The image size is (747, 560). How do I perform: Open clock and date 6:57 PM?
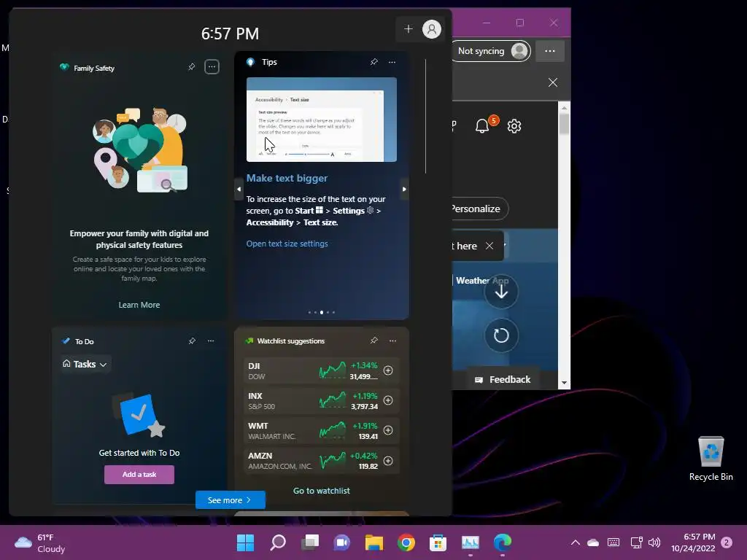[x=693, y=542]
